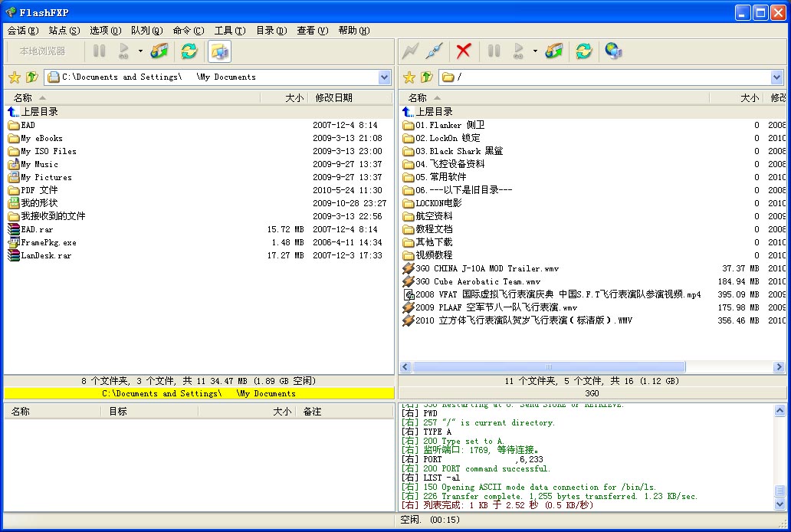
Task: Expand the remote path dropdown
Action: (776, 77)
